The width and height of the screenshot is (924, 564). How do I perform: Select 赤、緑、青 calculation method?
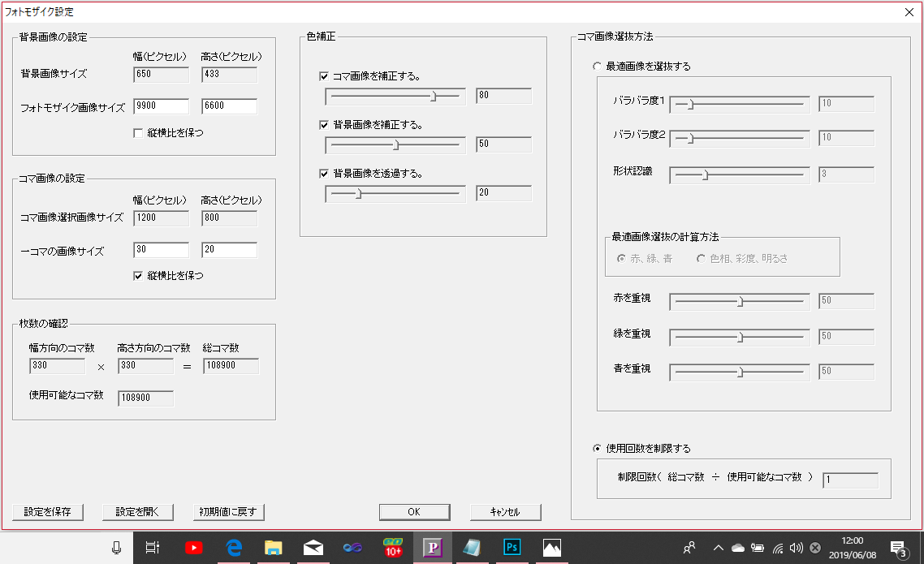(621, 258)
